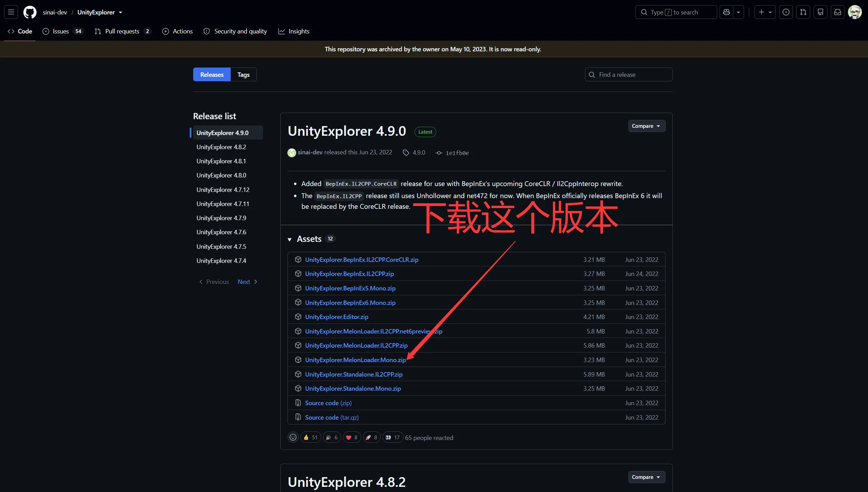This screenshot has width=868, height=492.
Task: Open the Notifications inbox icon
Action: (x=838, y=12)
